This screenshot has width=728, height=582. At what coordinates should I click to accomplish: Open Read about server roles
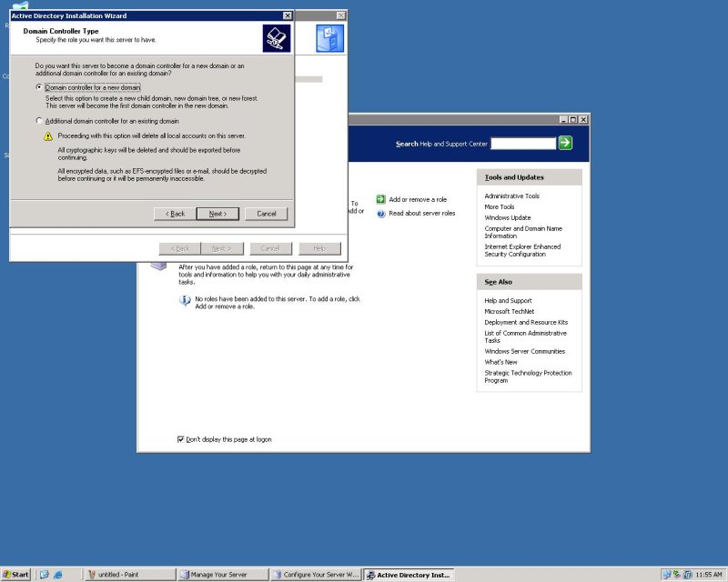pos(422,214)
